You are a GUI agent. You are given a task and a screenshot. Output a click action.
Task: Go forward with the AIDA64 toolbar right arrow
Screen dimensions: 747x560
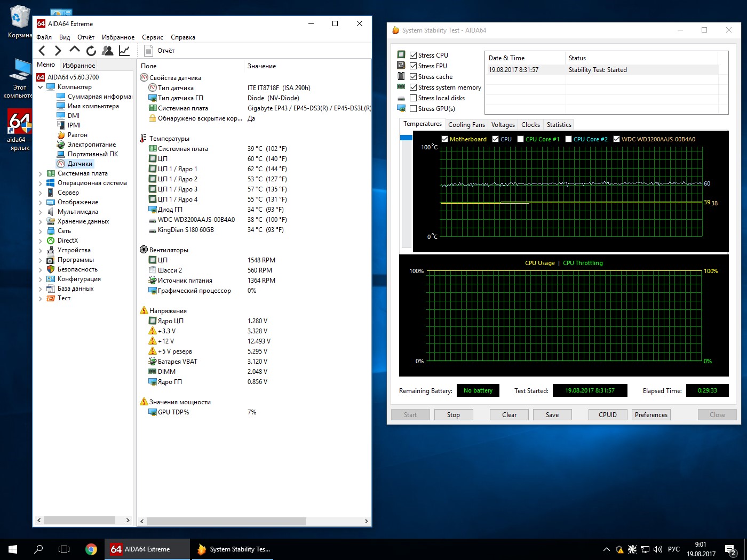coord(58,51)
